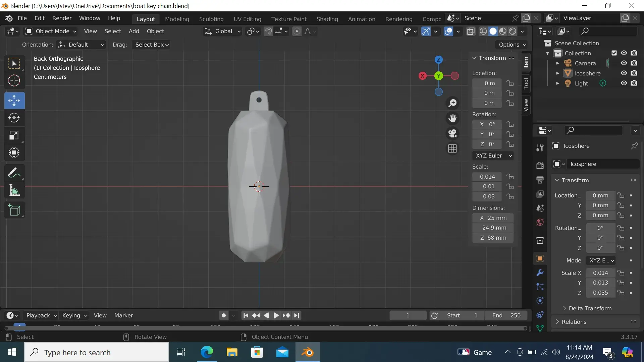This screenshot has height=362, width=644.
Task: Disable Light in renders camera icon
Action: (x=634, y=83)
